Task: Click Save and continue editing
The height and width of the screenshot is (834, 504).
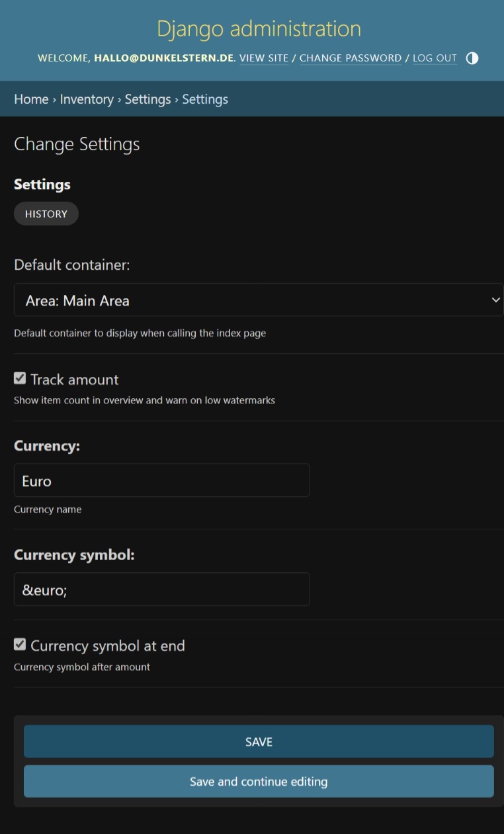Action: [259, 782]
